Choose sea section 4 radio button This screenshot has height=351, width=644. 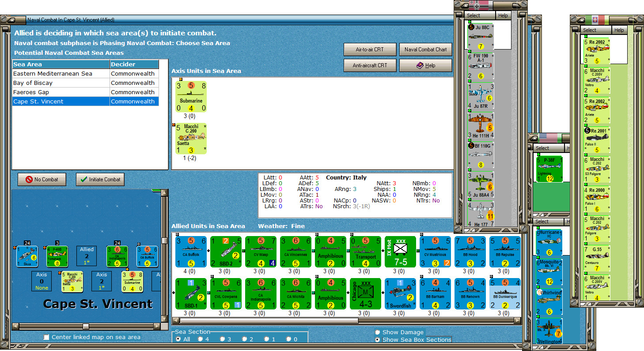point(201,339)
